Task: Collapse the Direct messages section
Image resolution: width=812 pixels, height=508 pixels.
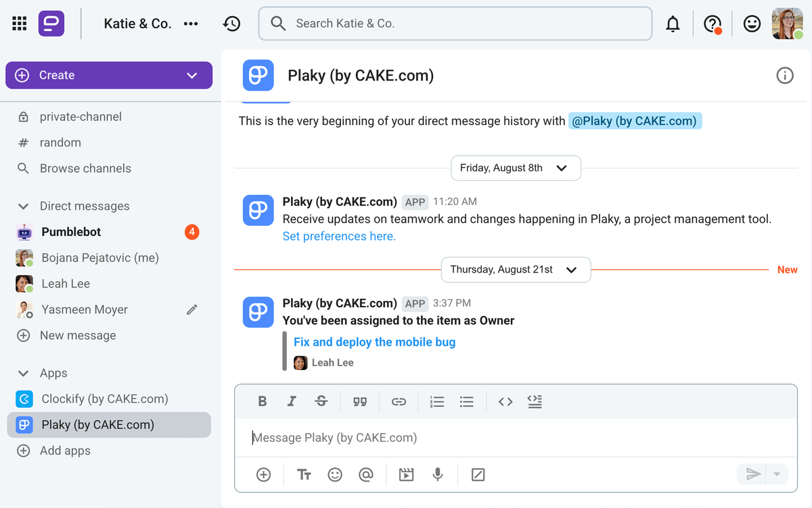Action: click(24, 206)
